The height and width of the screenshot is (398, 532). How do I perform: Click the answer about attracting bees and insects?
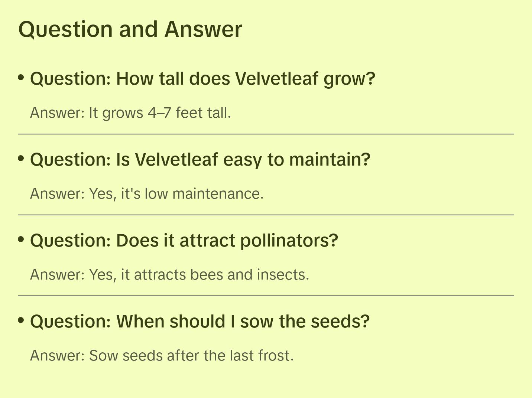coord(169,275)
